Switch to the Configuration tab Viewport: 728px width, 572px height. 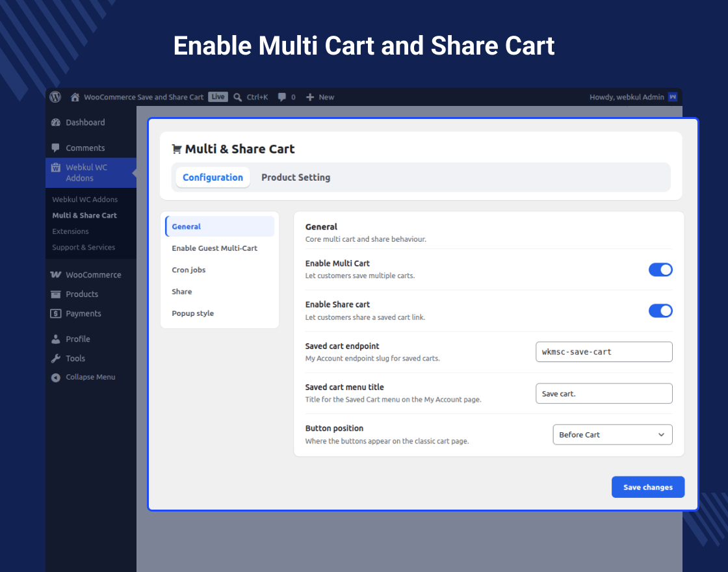pyautogui.click(x=213, y=177)
